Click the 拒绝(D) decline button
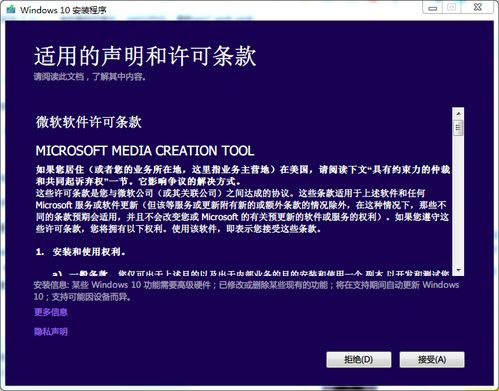 click(359, 360)
